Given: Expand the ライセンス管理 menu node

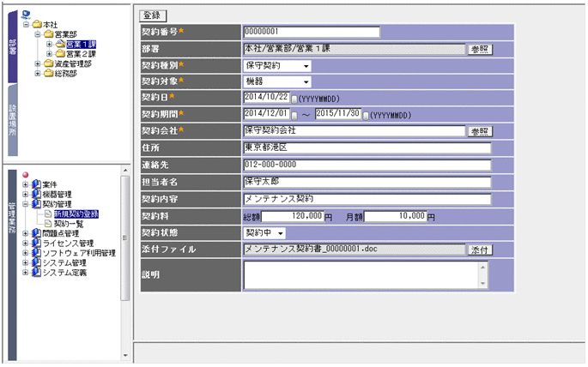Looking at the screenshot, I should (x=25, y=243).
